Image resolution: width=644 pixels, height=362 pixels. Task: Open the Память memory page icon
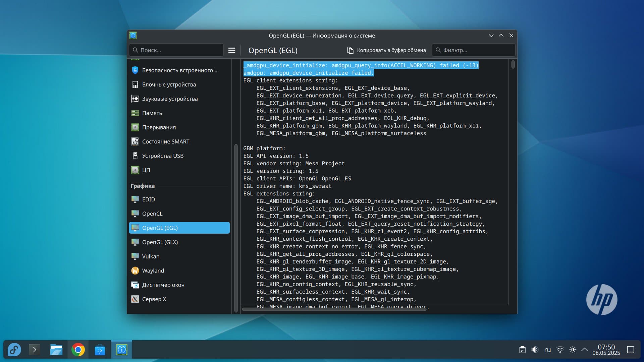pyautogui.click(x=135, y=113)
